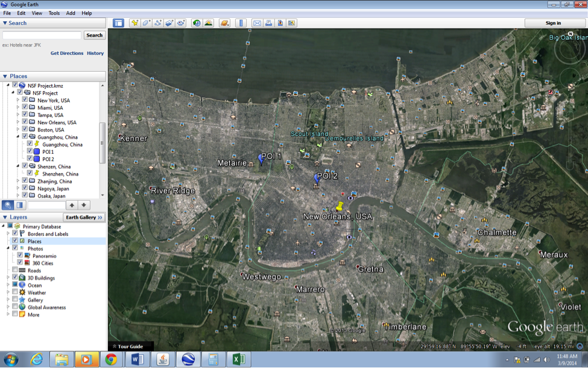This screenshot has width=588, height=368.
Task: Enable the Roads layer
Action: click(x=15, y=270)
